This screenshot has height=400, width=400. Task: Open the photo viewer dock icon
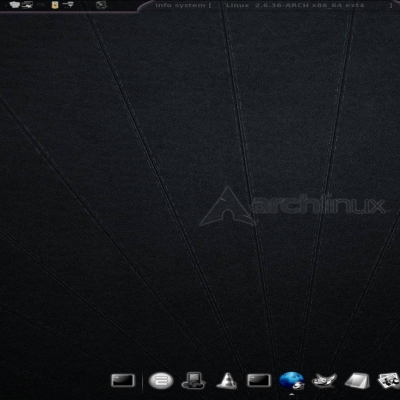389,381
